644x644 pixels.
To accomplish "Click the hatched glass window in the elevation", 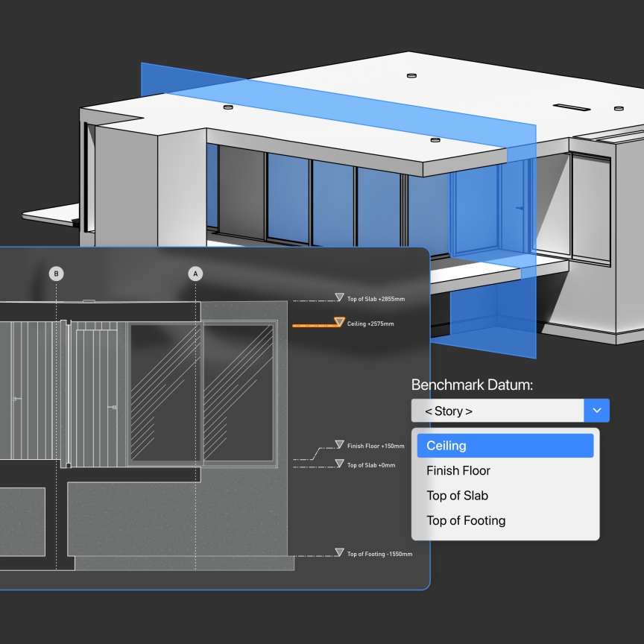I will point(164,391).
